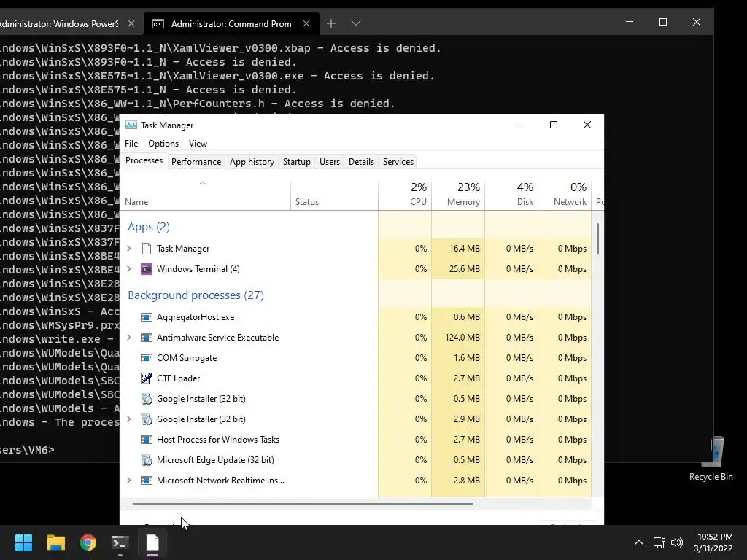
Task: Open the File menu
Action: pyautogui.click(x=131, y=144)
